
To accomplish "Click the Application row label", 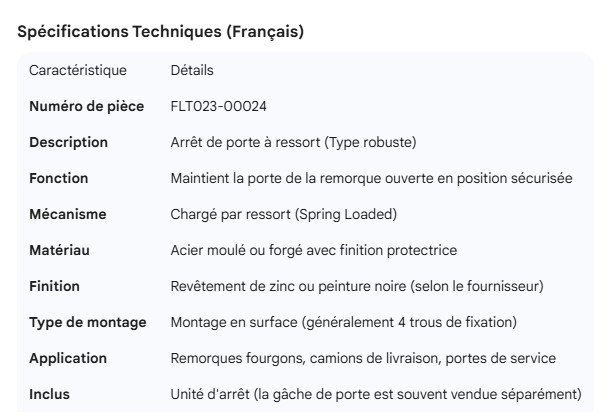I will 68,358.
